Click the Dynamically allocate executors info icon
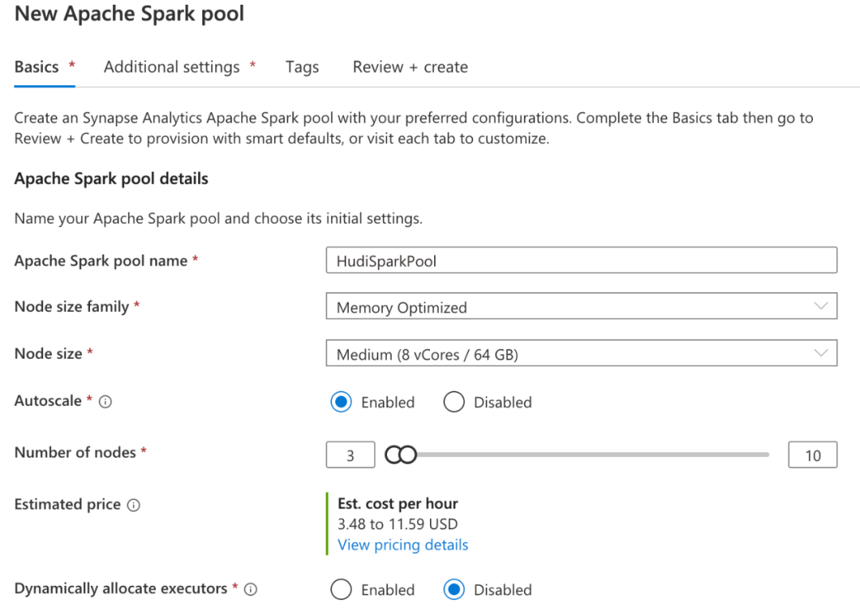This screenshot has height=616, width=860. point(251,590)
